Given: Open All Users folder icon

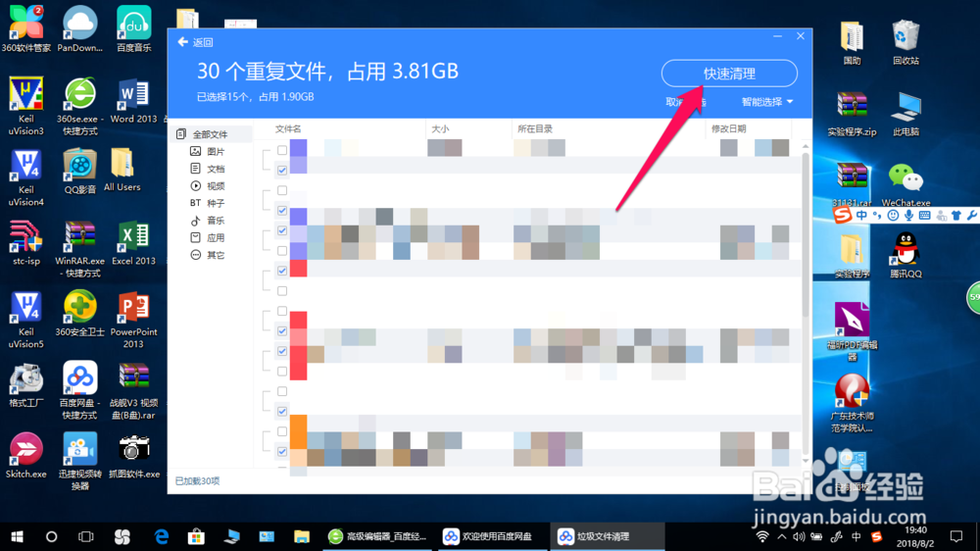Looking at the screenshot, I should pos(122,171).
